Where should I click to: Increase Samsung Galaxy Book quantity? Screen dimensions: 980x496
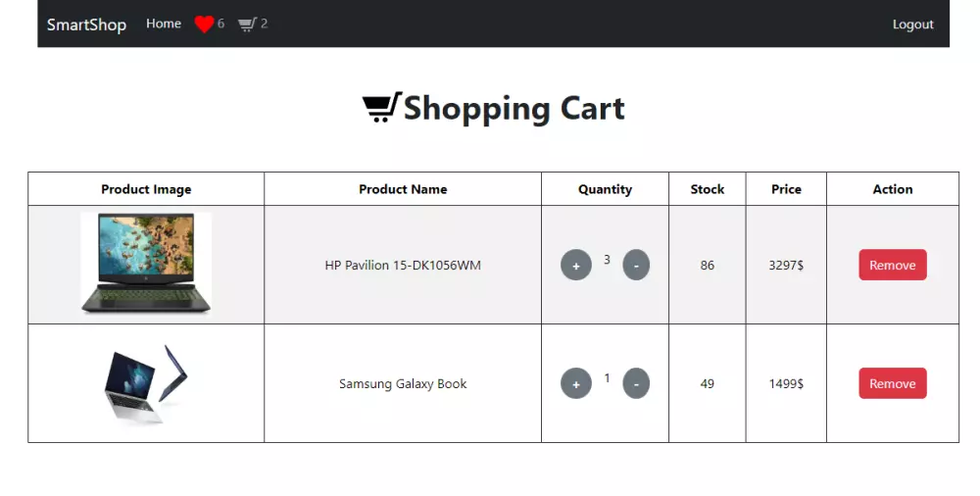coord(576,384)
